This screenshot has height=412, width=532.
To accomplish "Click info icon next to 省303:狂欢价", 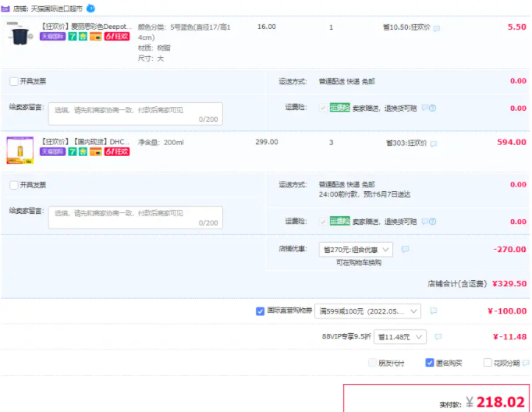I will [434, 144].
